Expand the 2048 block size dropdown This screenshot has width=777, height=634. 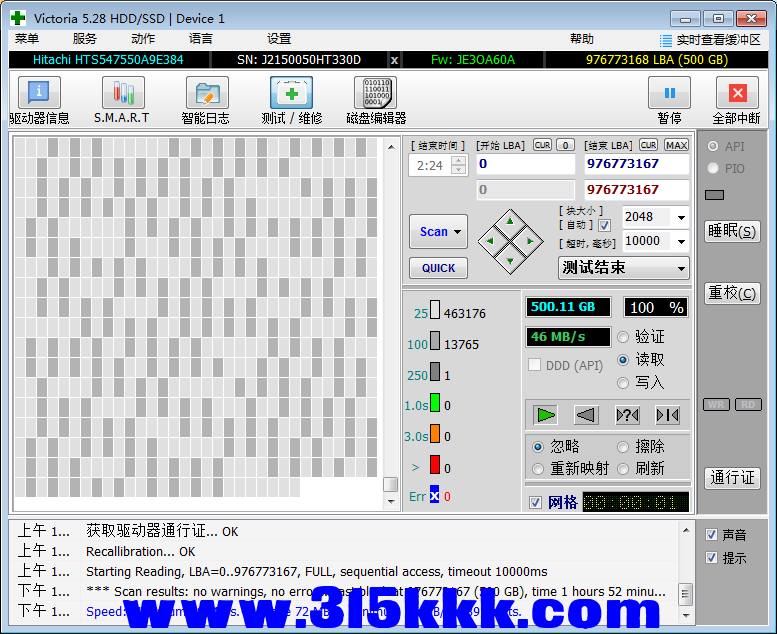(x=681, y=218)
